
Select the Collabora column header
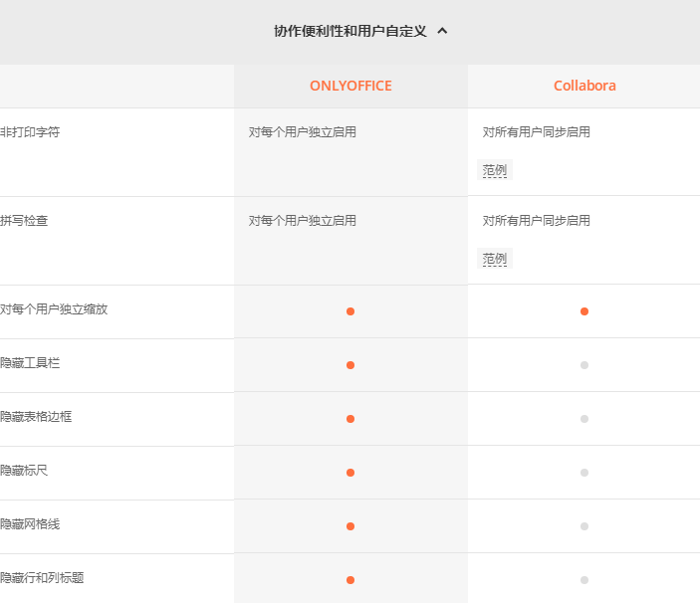point(584,86)
